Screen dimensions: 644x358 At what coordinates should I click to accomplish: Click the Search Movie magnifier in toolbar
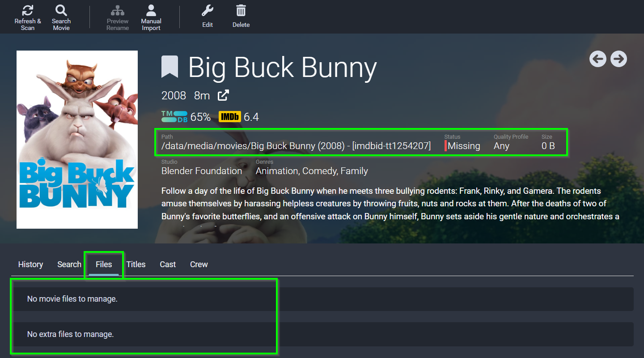[61, 11]
